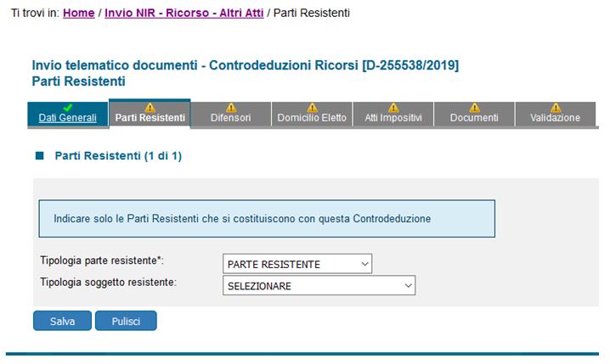This screenshot has height=364, width=610.
Task: Click the warning icon above Domicilio Eletto
Action: click(x=312, y=107)
